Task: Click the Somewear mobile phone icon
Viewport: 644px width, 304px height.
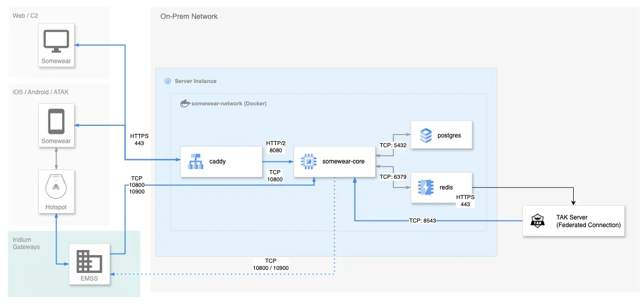Action: coord(56,122)
